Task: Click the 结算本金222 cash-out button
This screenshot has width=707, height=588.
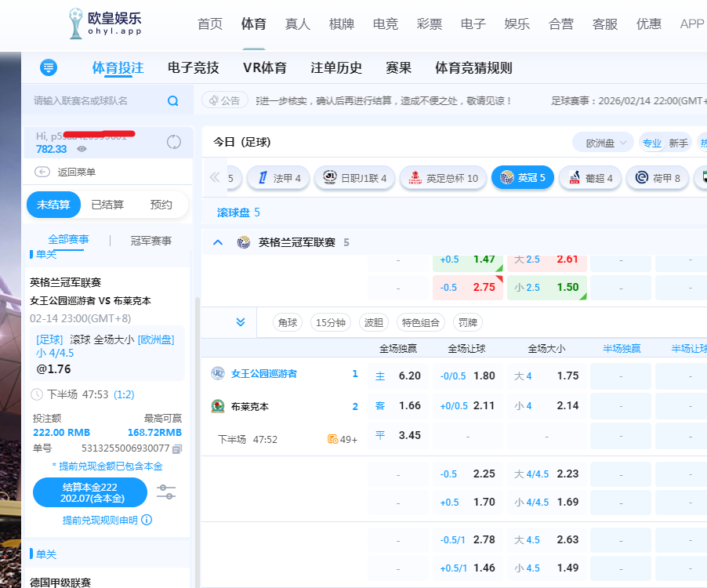Action: 89,492
